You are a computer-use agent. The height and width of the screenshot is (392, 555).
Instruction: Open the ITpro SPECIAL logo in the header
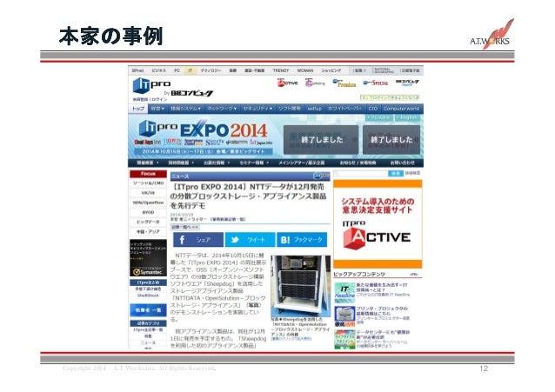[376, 83]
